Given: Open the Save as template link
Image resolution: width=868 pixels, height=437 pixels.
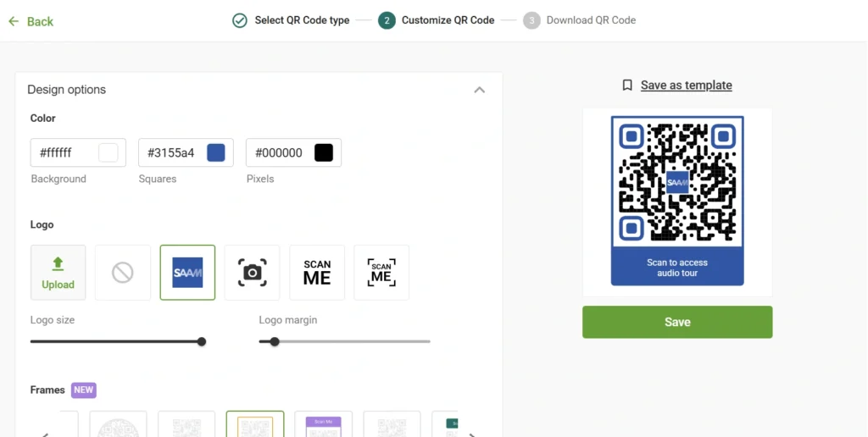Looking at the screenshot, I should (686, 86).
